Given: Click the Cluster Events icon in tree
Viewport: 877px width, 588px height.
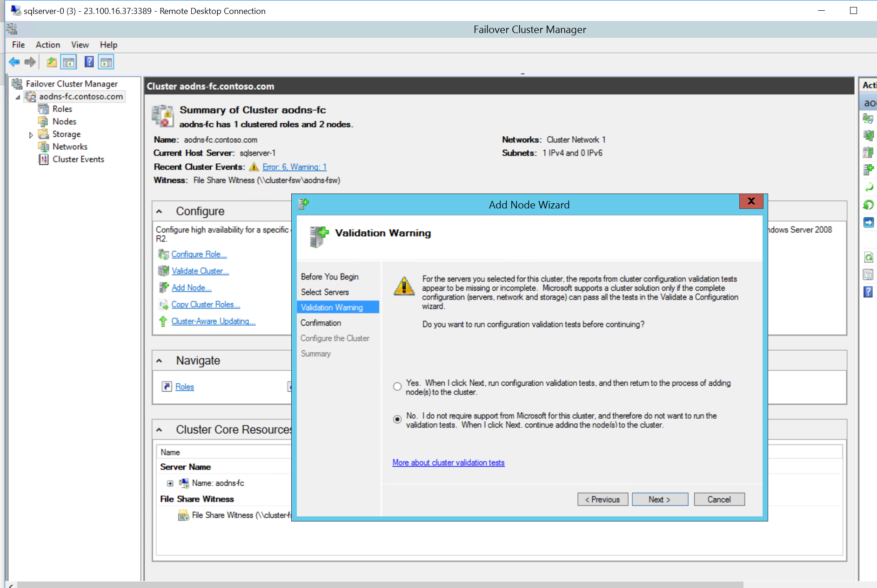Looking at the screenshot, I should (x=43, y=160).
